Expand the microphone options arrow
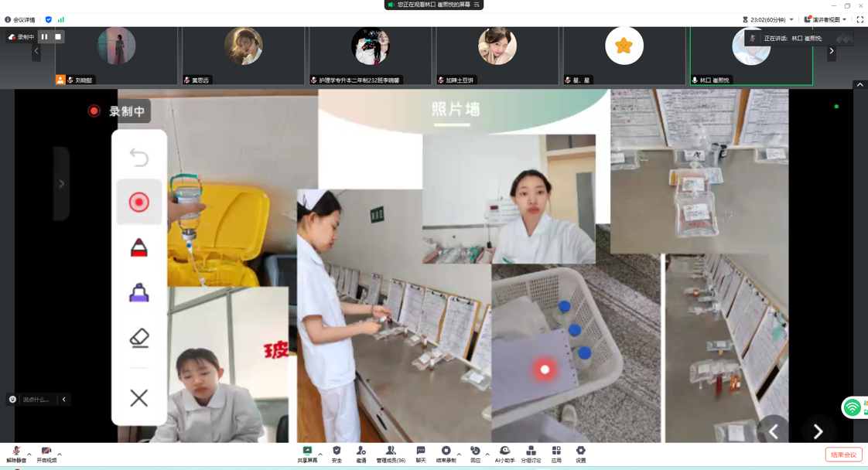Viewport: 868px width, 470px height. tap(29, 454)
